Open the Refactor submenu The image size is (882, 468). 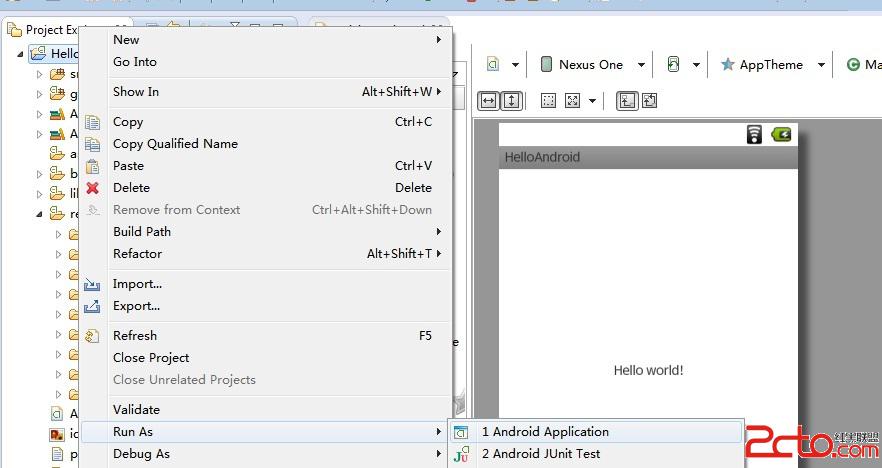266,254
